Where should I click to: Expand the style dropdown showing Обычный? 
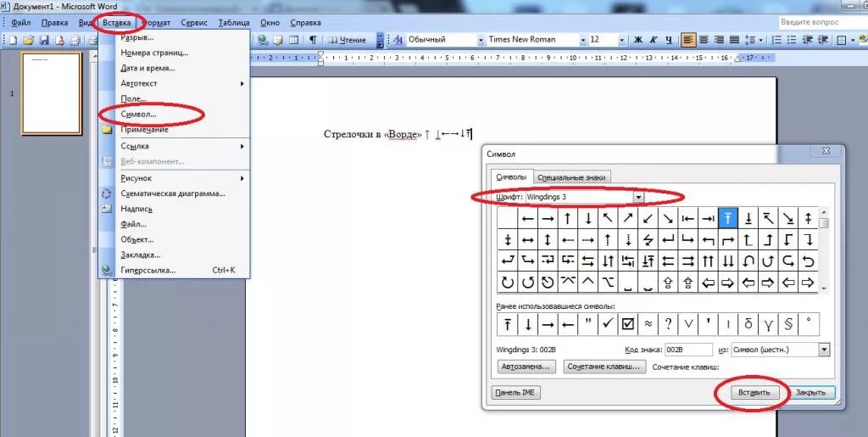(480, 40)
